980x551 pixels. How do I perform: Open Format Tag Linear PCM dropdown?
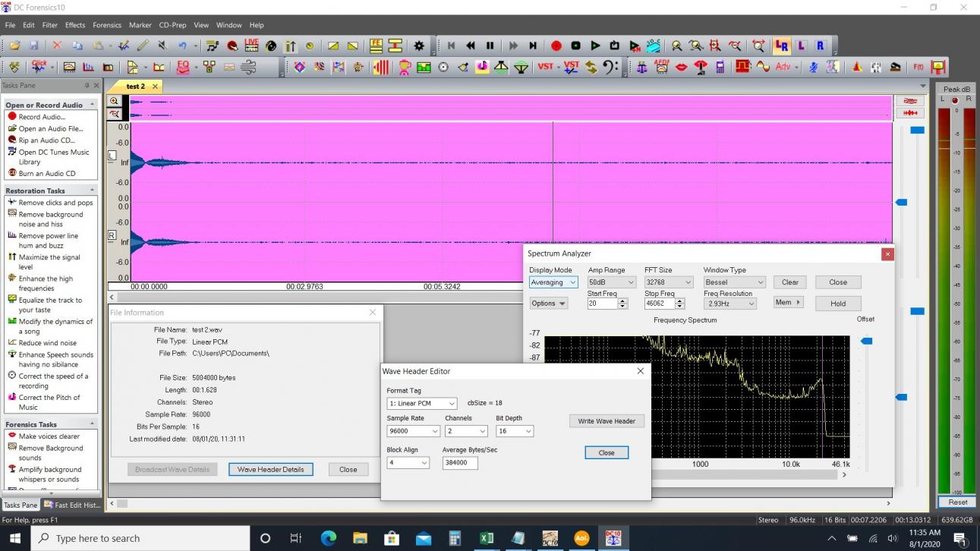click(x=422, y=403)
